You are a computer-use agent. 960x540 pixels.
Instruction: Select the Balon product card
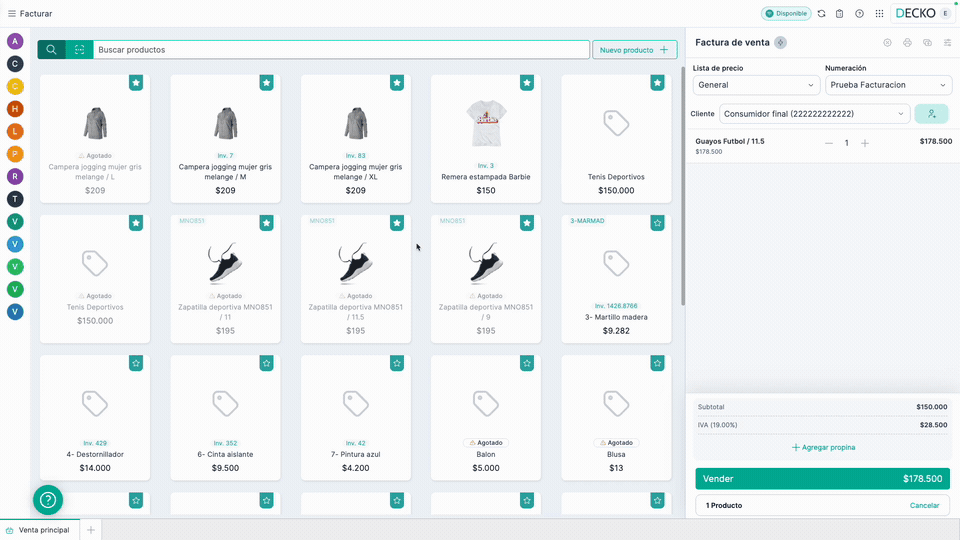coord(486,418)
